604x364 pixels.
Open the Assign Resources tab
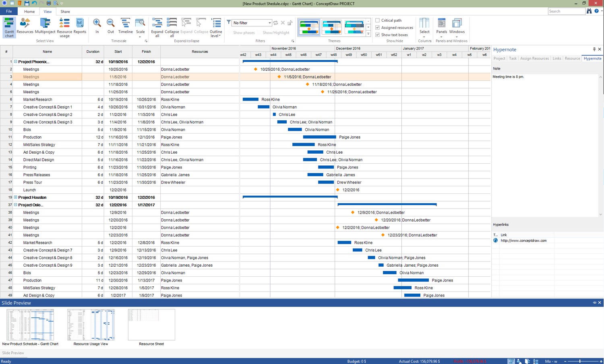(534, 58)
